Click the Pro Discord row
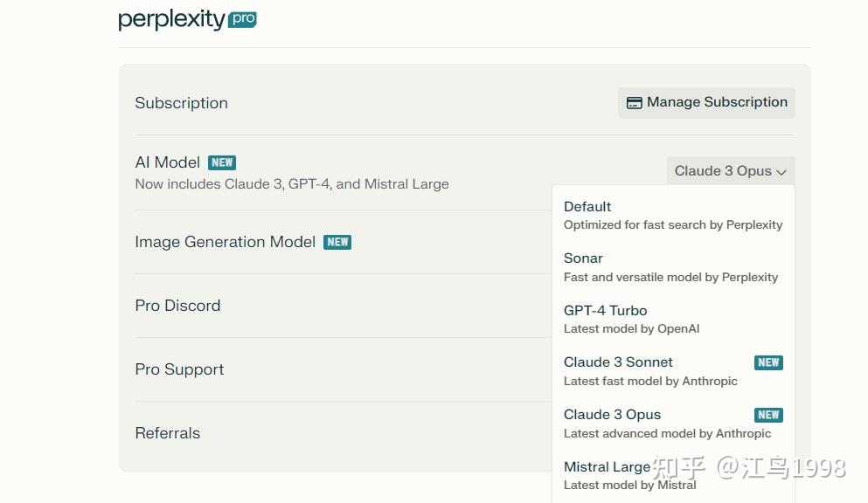The width and height of the screenshot is (868, 503). 177,306
